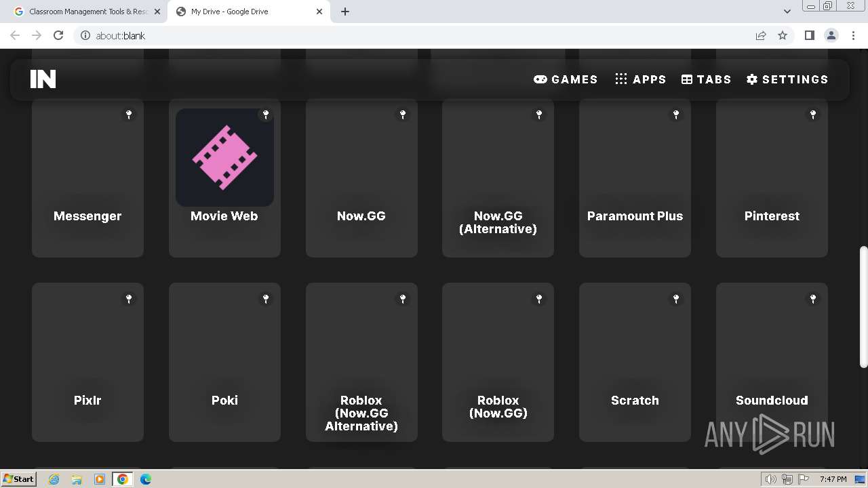Open the SETTINGS page
The image size is (868, 488).
[x=787, y=79]
